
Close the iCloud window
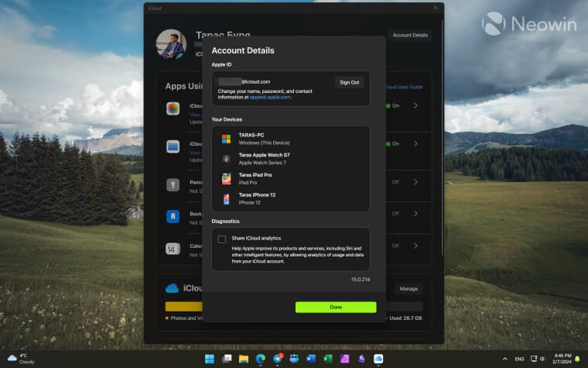436,8
